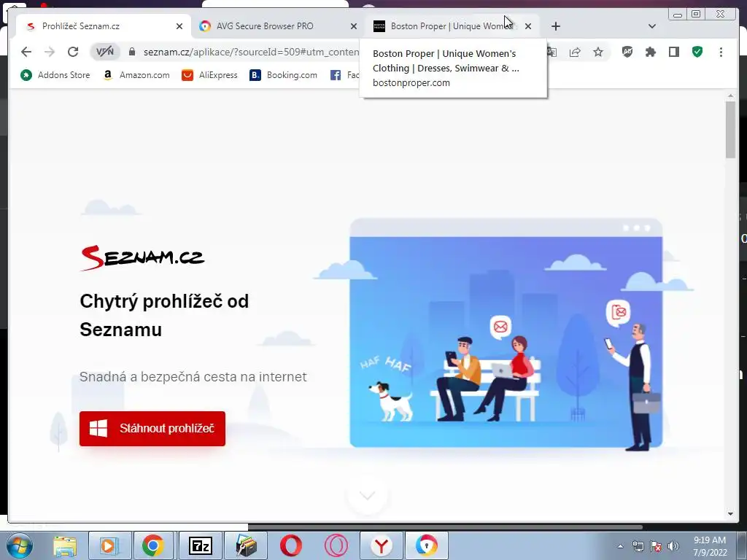Open the adblock shield extension icon
This screenshot has width=747, height=560.
(x=627, y=52)
